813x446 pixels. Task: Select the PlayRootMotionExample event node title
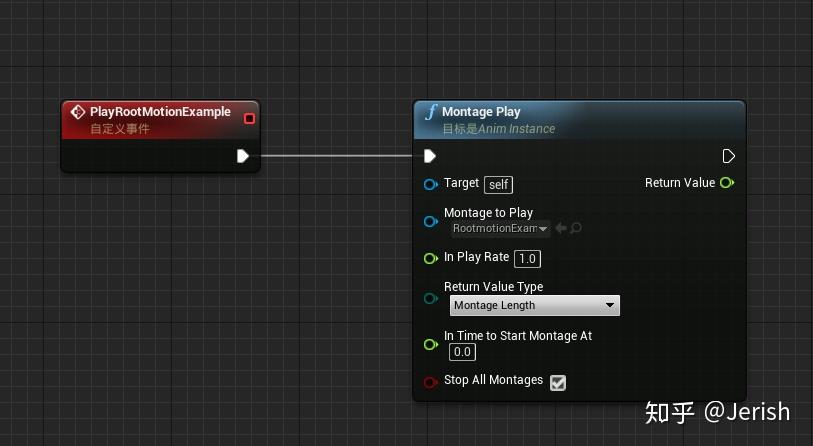pyautogui.click(x=160, y=112)
